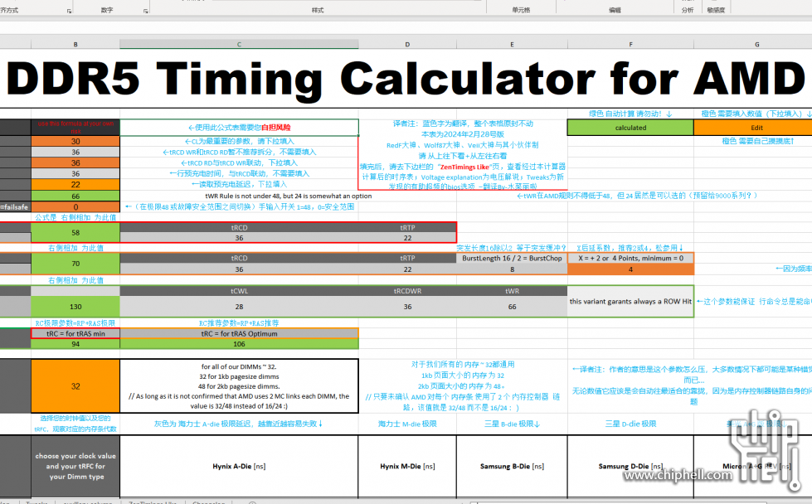Click the 样式 ribbon group label
Image resolution: width=812 pixels, height=504 pixels.
click(x=318, y=10)
